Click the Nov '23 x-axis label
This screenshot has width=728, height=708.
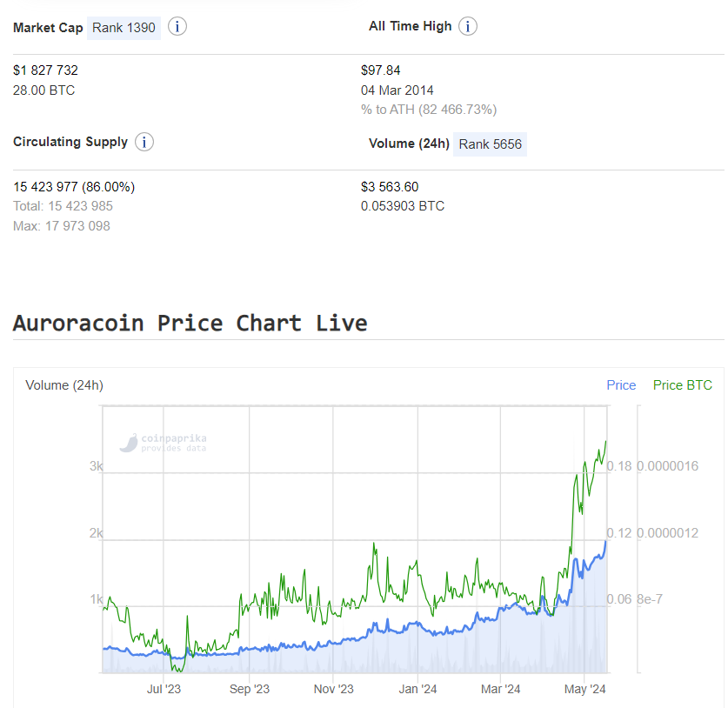[x=333, y=689]
